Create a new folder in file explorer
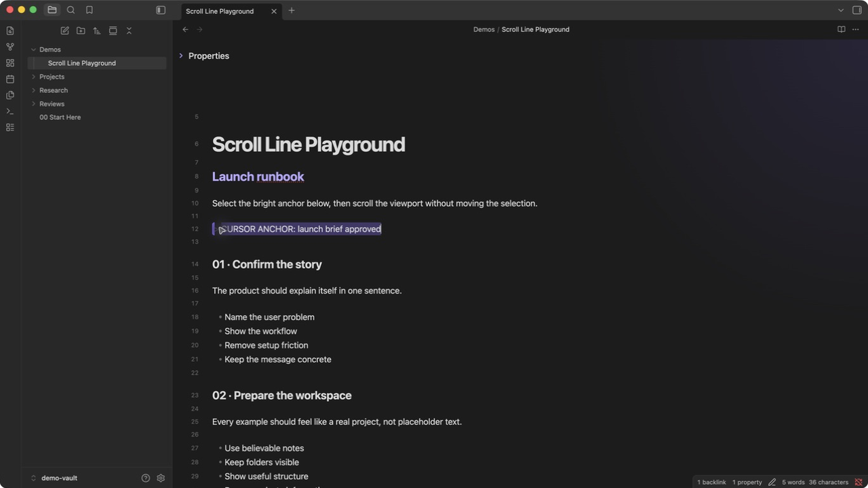868x488 pixels. point(81,30)
